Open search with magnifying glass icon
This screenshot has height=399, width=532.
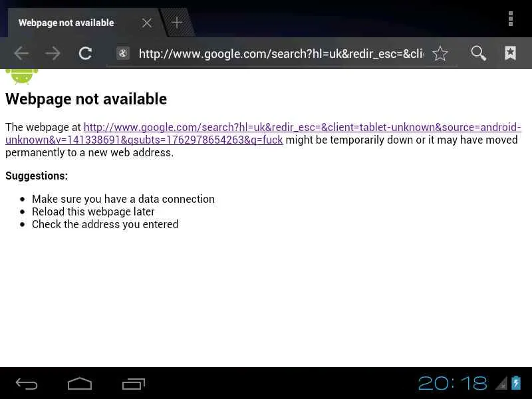(478, 53)
